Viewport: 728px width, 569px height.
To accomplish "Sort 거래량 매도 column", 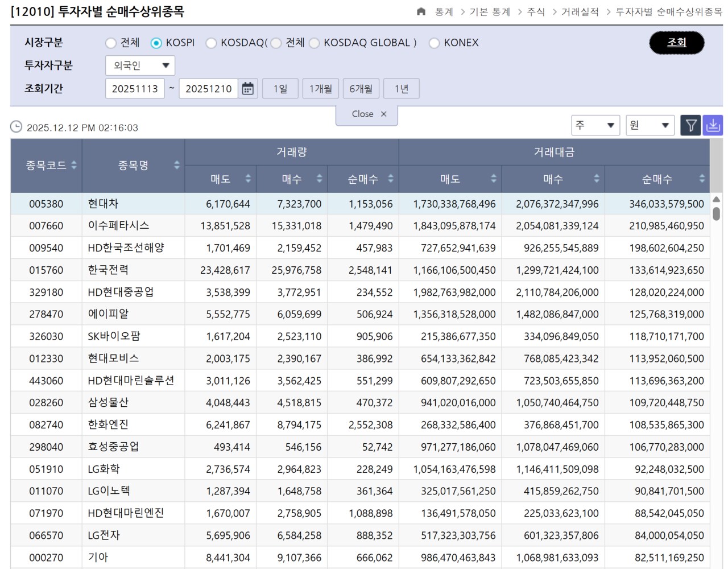I will (248, 179).
